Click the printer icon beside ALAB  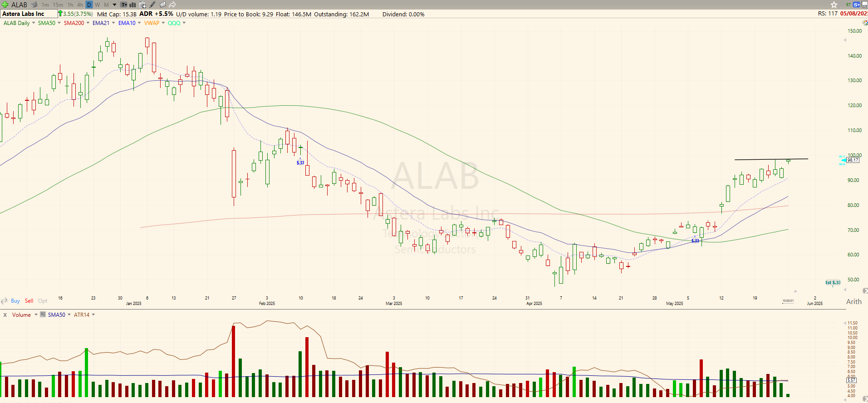click(x=34, y=5)
